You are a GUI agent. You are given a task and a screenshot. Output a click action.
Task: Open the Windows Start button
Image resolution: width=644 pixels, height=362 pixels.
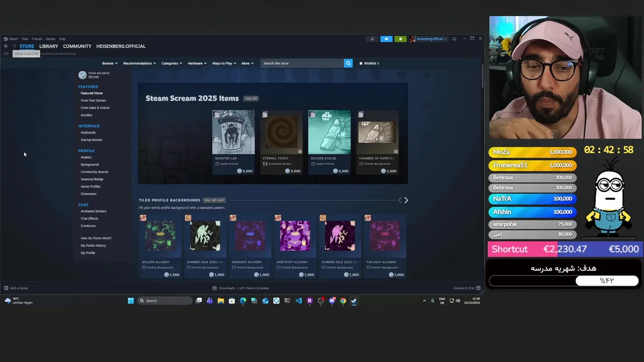[131, 301]
